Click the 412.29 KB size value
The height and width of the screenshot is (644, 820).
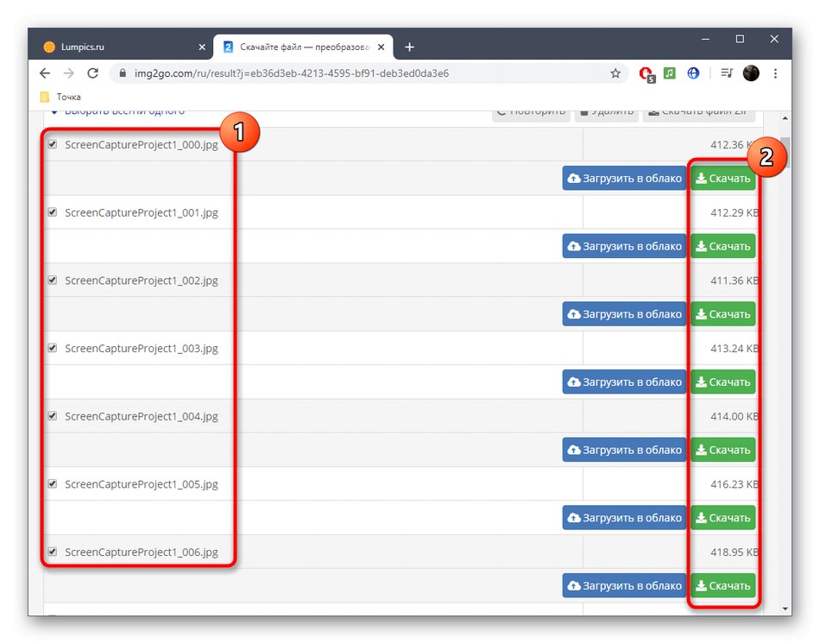(x=735, y=213)
